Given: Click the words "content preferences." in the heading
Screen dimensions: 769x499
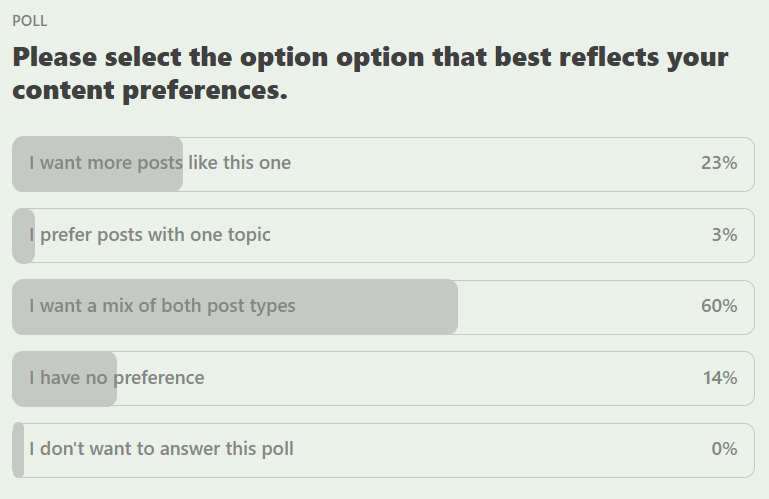Looking at the screenshot, I should [150, 90].
